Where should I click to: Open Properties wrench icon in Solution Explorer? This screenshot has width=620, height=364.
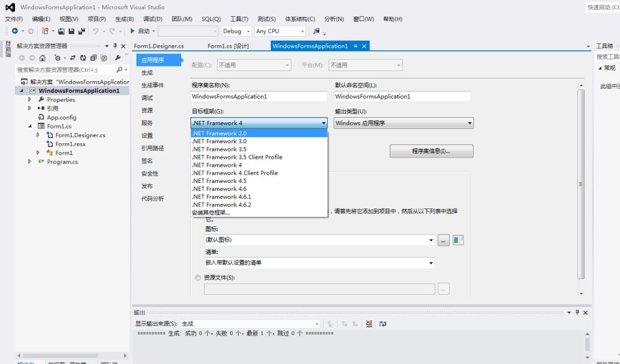[118, 57]
